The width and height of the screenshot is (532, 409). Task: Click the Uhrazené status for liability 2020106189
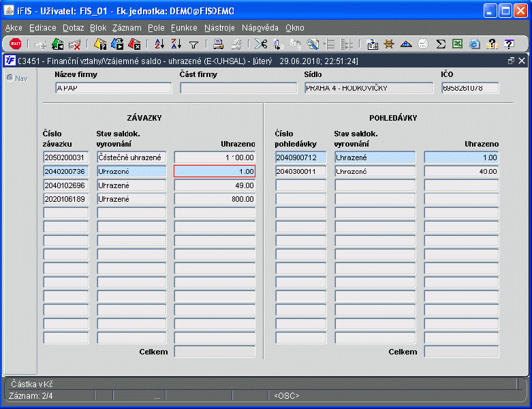[x=131, y=199]
